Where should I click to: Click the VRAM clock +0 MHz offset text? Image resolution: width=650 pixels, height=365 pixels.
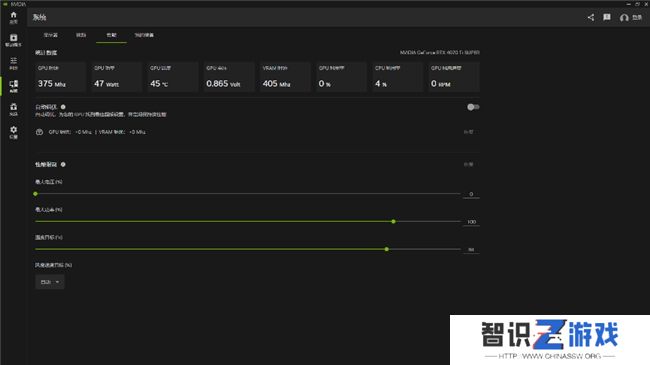(x=122, y=132)
